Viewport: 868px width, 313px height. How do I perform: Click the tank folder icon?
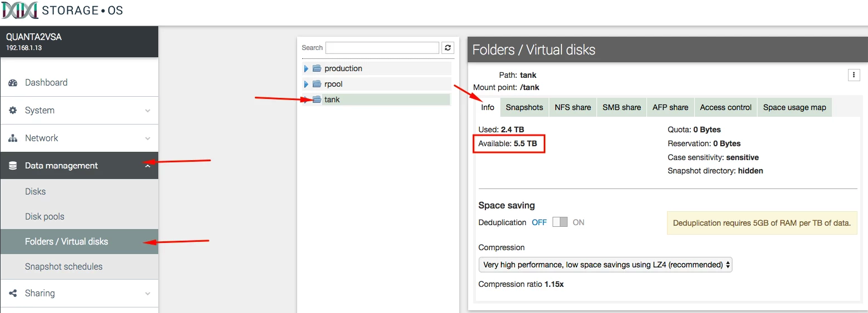point(317,100)
